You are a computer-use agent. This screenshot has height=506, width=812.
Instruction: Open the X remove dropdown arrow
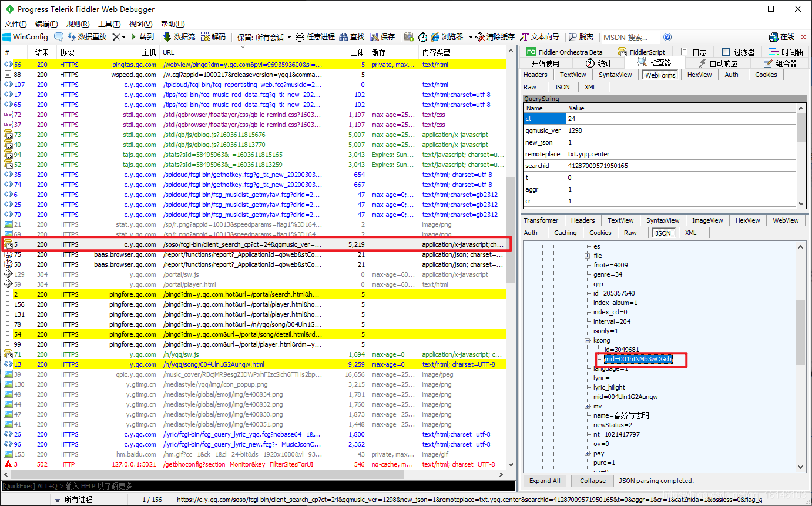tap(123, 37)
